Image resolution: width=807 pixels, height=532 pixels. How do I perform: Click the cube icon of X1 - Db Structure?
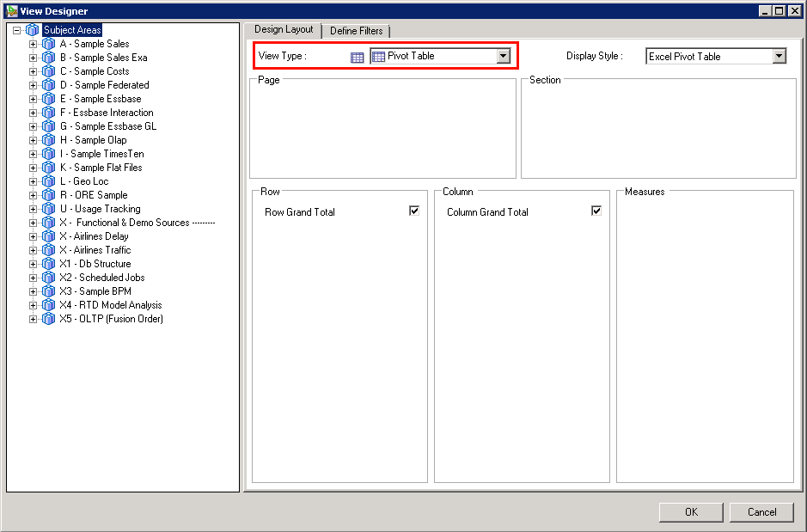[x=48, y=264]
